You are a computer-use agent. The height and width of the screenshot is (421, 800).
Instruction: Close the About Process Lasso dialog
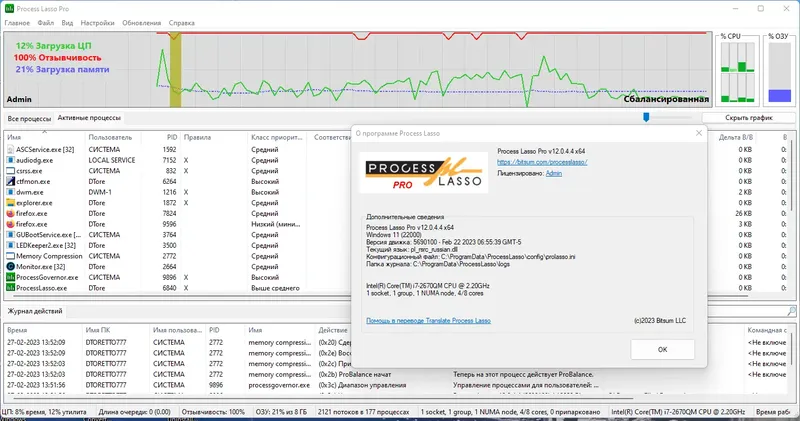[698, 133]
